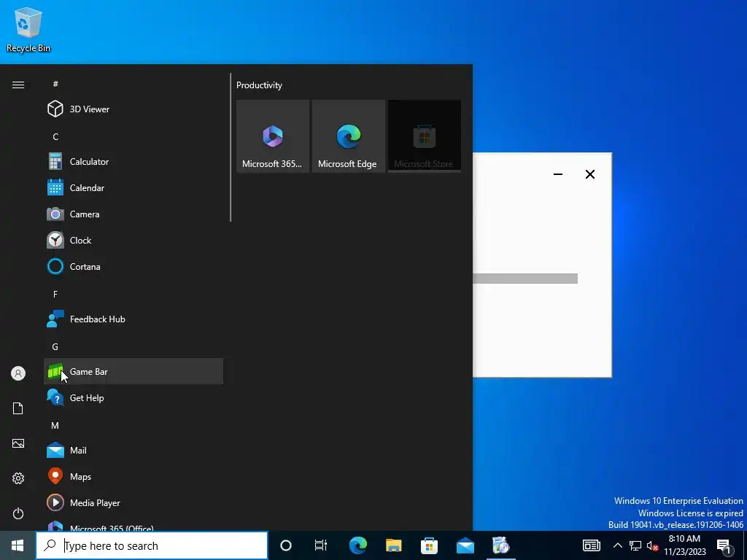This screenshot has height=560, width=747.
Task: Click the C letter group header
Action: pyautogui.click(x=55, y=136)
